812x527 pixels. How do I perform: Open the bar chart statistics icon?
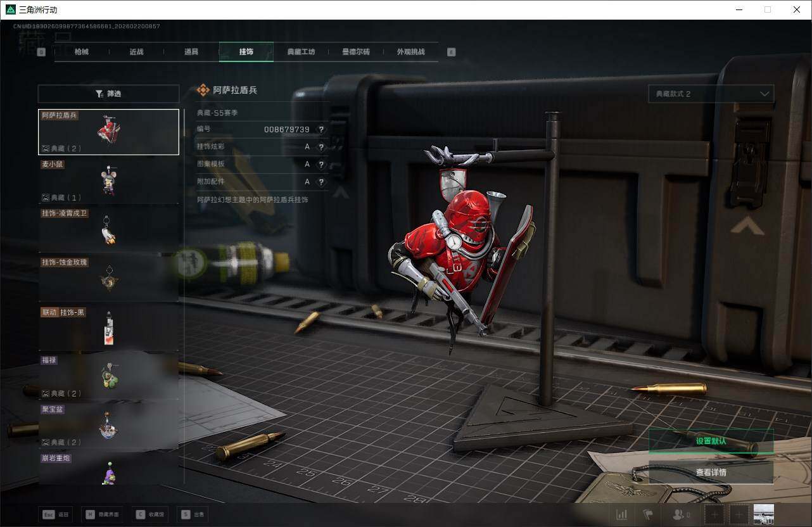[x=622, y=515]
